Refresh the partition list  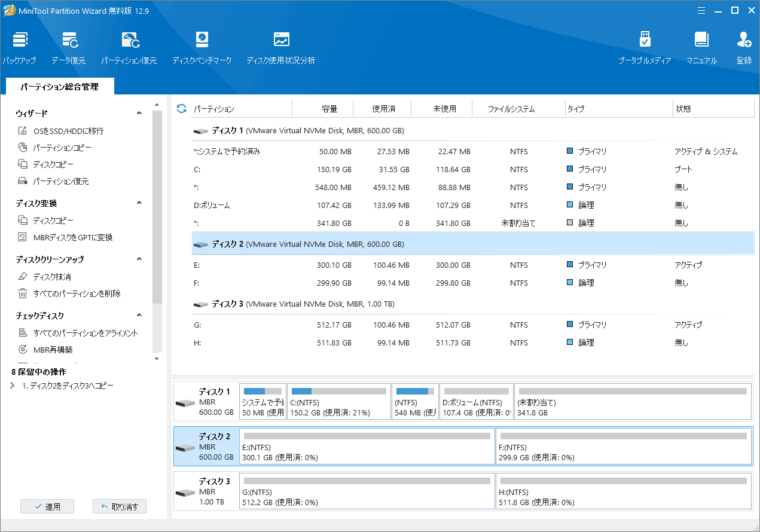click(182, 109)
